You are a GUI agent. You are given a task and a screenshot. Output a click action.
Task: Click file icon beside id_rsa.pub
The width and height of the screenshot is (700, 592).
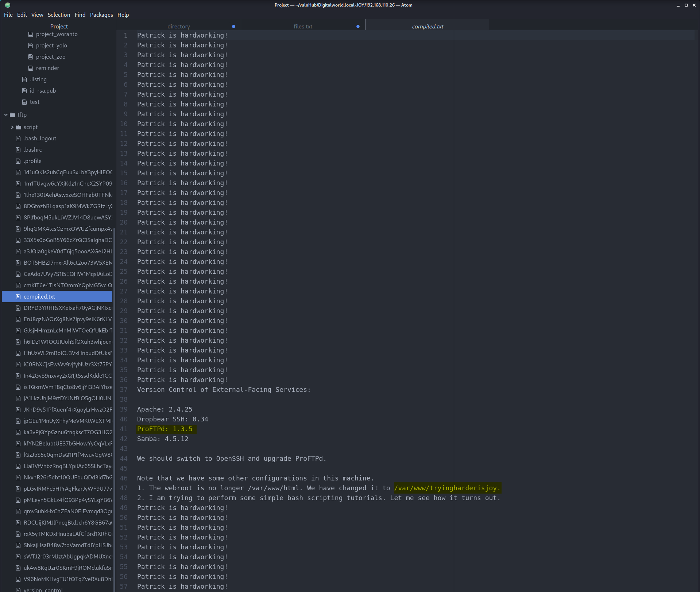pos(24,91)
